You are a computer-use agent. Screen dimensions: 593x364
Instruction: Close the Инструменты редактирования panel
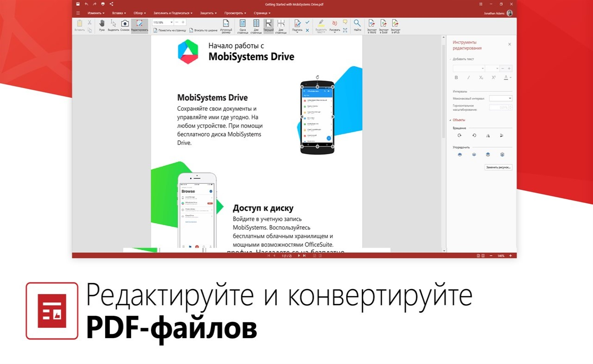pos(510,44)
